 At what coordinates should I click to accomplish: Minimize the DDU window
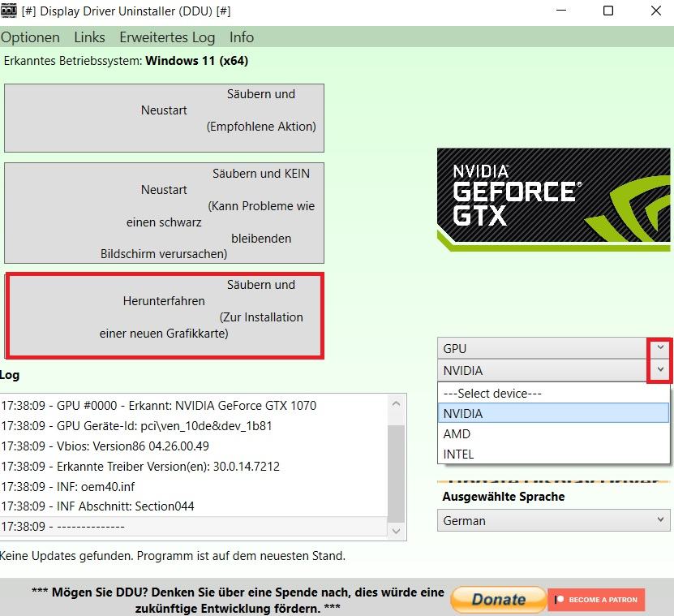[x=561, y=11]
